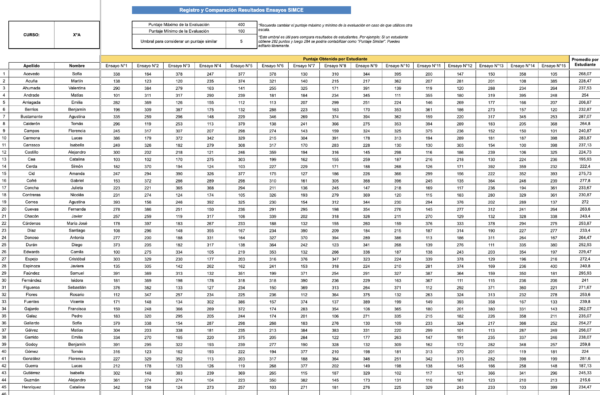The image size is (600, 395).
Task: Select the 'Registro y Comparación Resultados Ensayos SIMCE' title banner
Action: 241,10
